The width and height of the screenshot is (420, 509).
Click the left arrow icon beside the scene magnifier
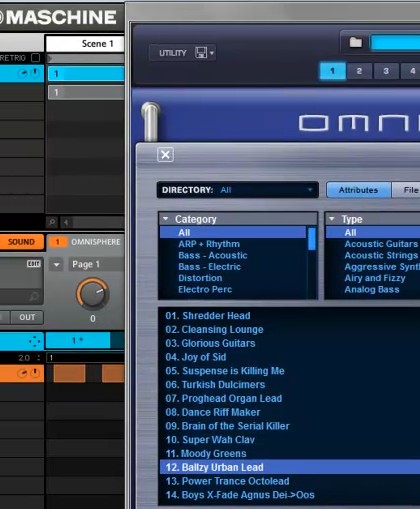(x=66, y=222)
